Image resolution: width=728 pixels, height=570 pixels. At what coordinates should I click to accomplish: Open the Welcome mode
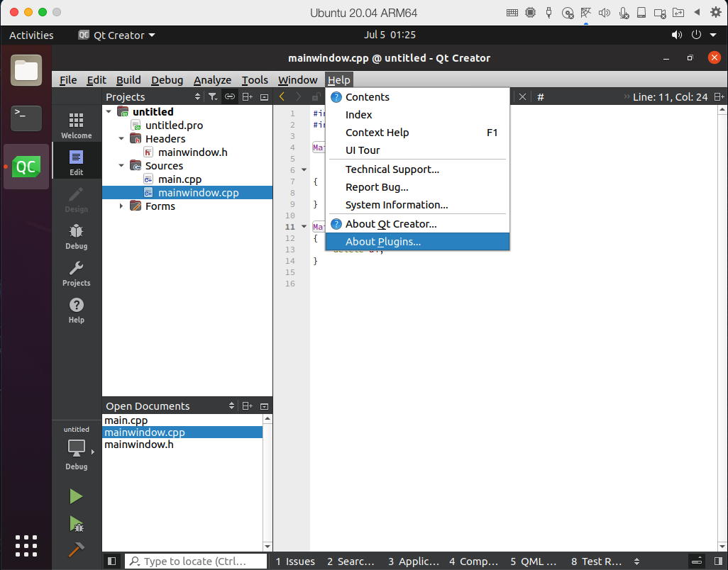click(76, 125)
